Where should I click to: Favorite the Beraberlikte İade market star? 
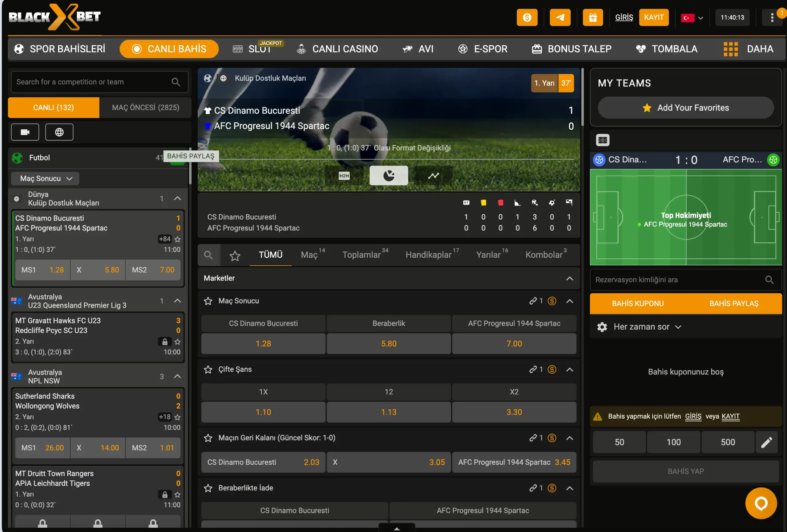pyautogui.click(x=208, y=488)
